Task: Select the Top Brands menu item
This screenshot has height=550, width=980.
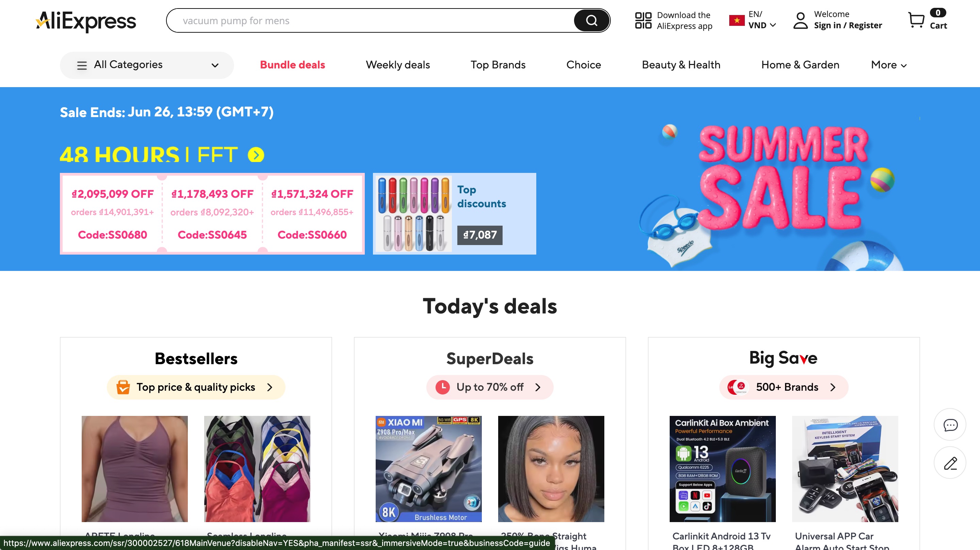Action: pos(498,65)
